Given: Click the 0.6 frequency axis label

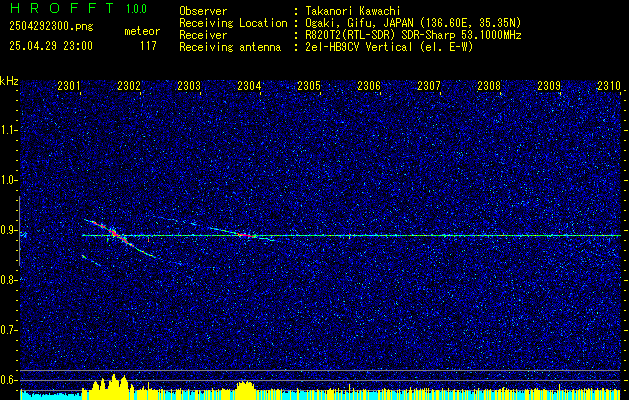Looking at the screenshot, I should (8, 380).
